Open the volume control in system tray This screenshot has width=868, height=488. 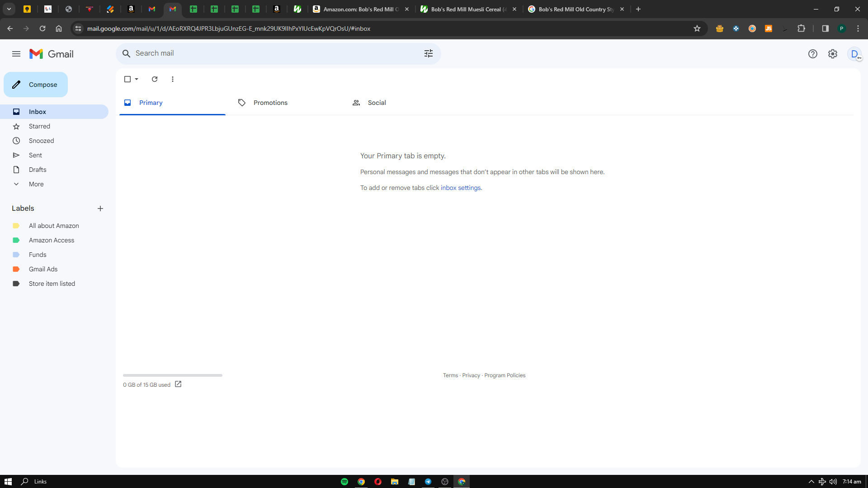(x=833, y=482)
